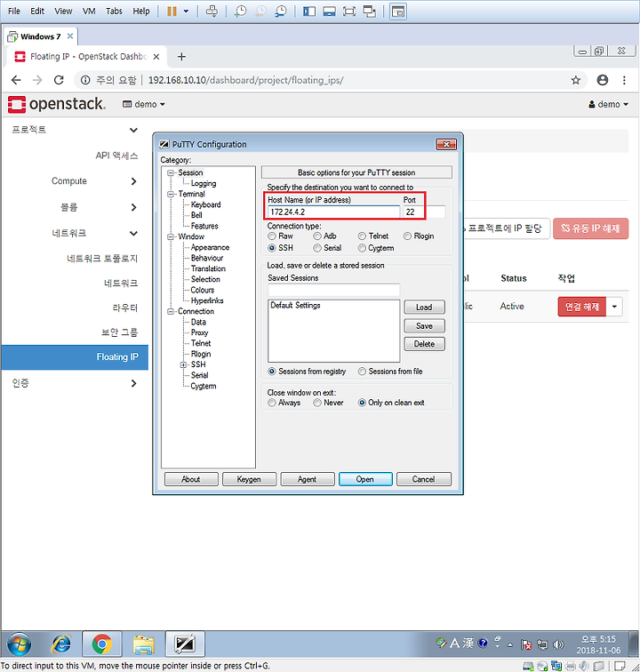The width and height of the screenshot is (640, 672).
Task: Open the snapshot manager icon
Action: 281,12
